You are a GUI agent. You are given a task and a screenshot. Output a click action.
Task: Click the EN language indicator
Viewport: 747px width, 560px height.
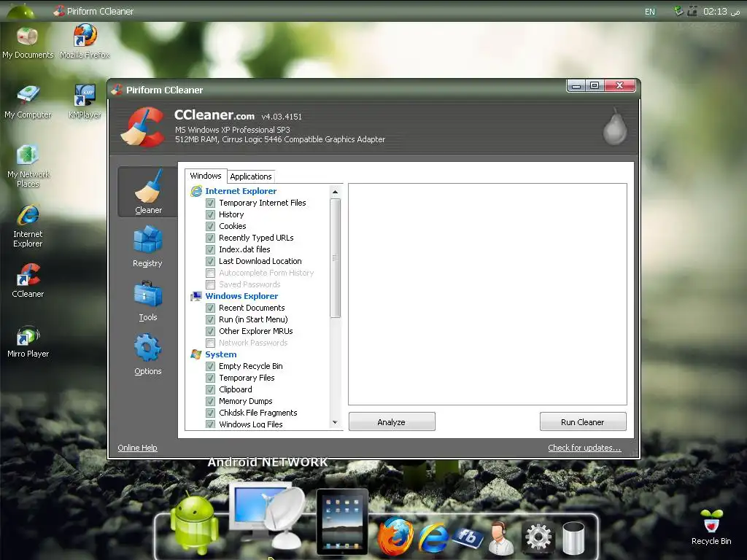650,12
